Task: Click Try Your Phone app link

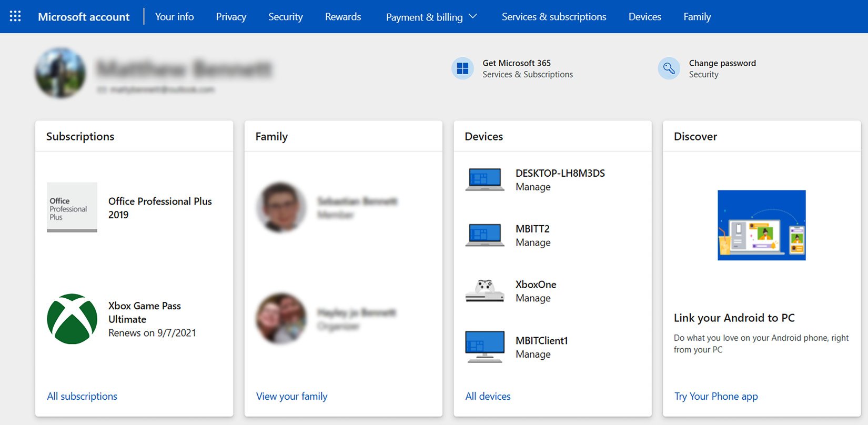Action: tap(716, 396)
